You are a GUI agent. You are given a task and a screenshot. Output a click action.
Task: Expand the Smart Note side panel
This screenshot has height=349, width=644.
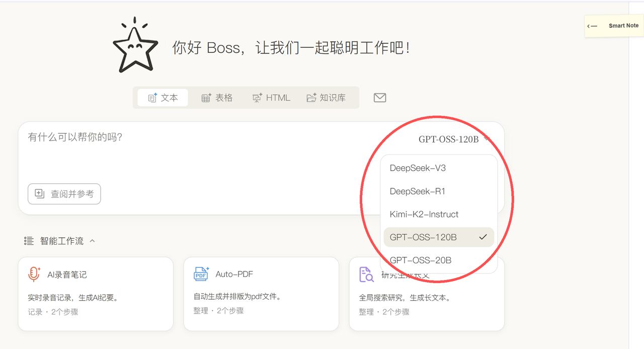614,26
